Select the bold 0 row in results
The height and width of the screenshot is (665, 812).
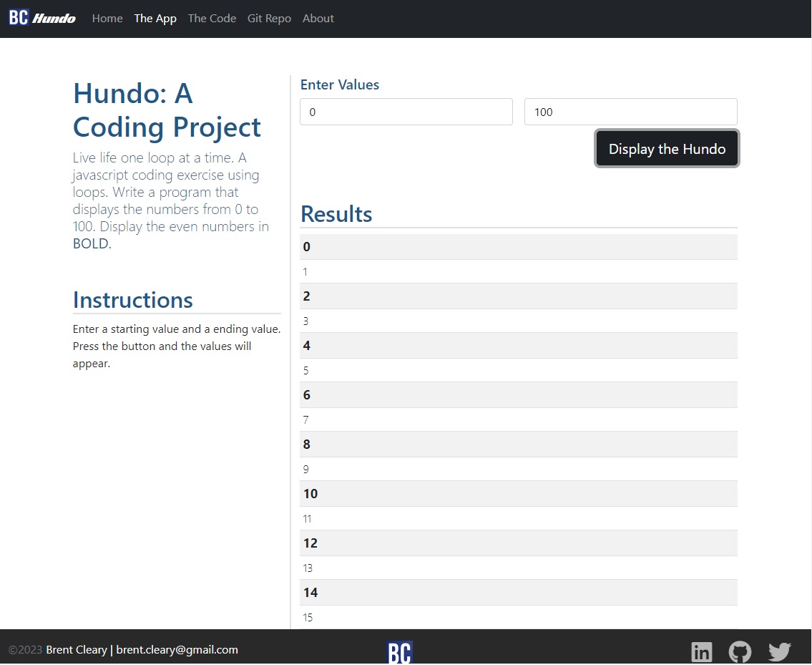click(518, 247)
